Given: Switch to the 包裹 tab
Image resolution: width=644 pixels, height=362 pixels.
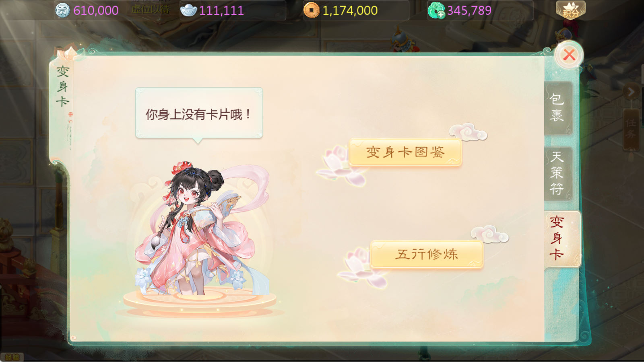Looking at the screenshot, I should (x=558, y=108).
